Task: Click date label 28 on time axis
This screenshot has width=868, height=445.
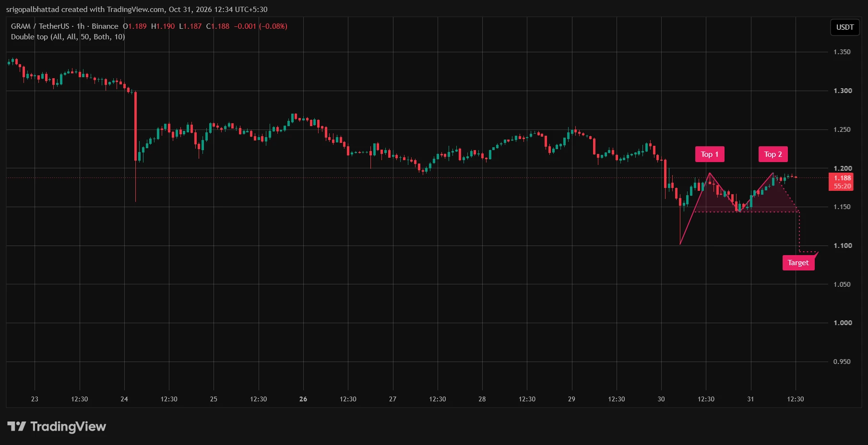Action: click(482, 399)
